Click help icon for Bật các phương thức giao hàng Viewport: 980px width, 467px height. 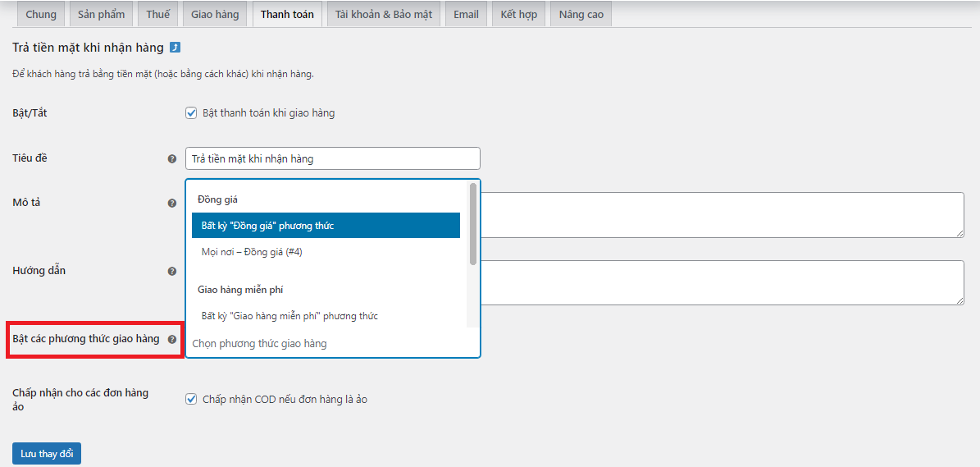click(172, 339)
